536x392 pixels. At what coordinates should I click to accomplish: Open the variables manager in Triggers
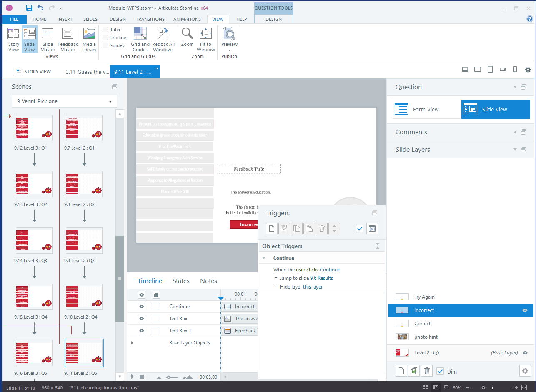pos(372,229)
